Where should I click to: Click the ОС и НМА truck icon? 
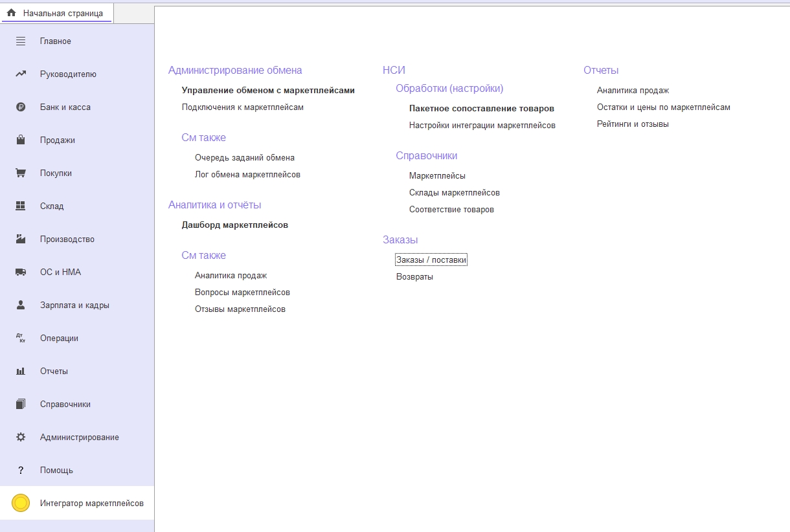[x=21, y=272]
